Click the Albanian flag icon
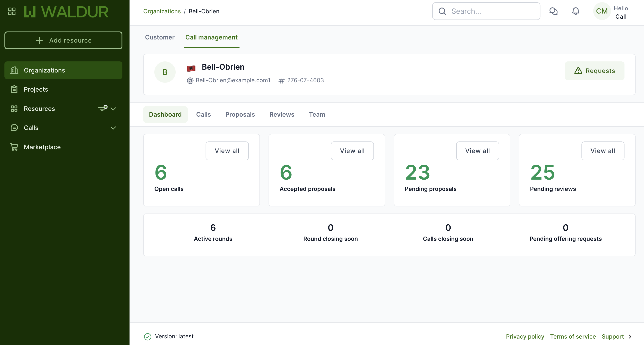644x345 pixels. pos(191,68)
